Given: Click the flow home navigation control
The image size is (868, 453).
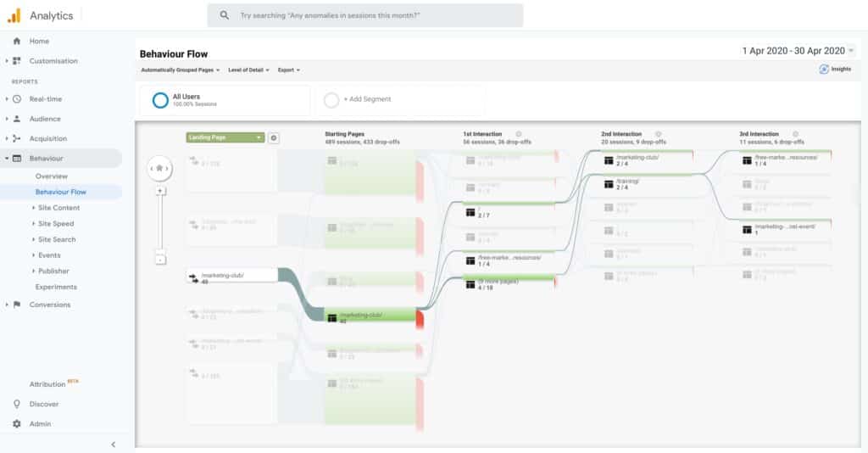Looking at the screenshot, I should pos(159,168).
